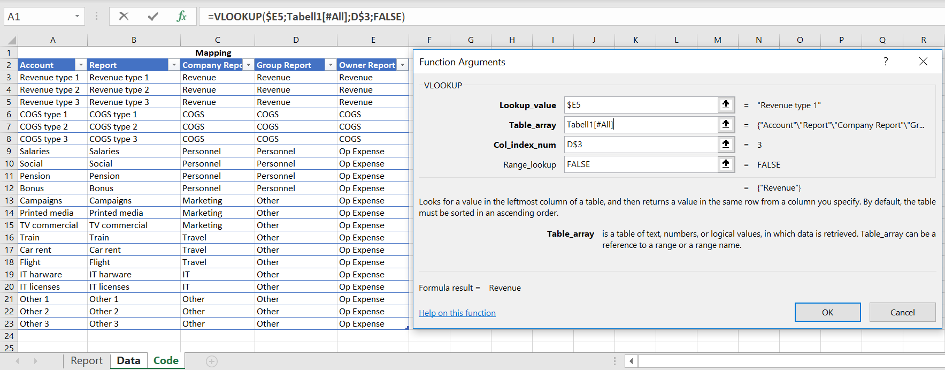This screenshot has height=370, width=945.
Task: Confirm formula with the checkmark icon
Action: (x=153, y=16)
